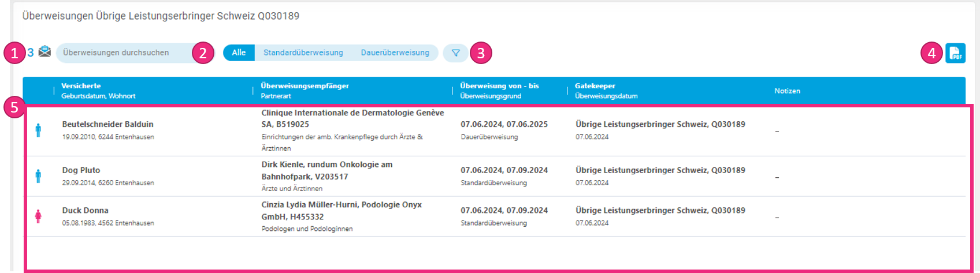
Task: Click page title Überweisungen Übrige Leistungserbringer Schweiz
Action: coord(161,16)
